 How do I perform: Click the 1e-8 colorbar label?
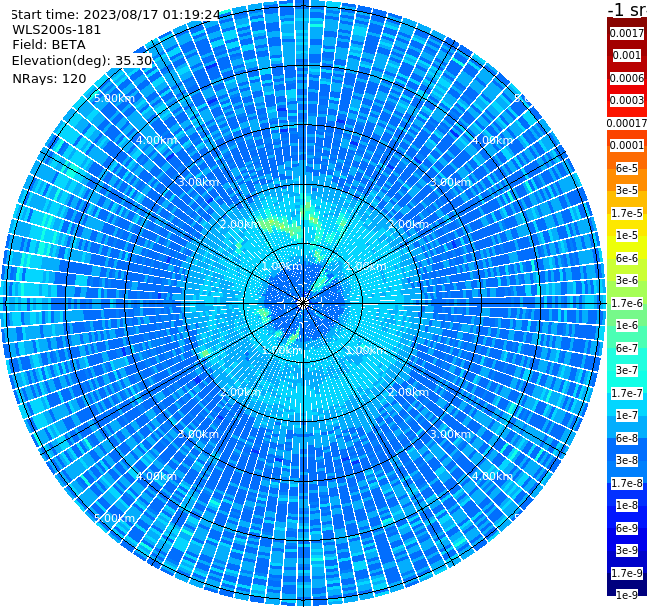626,505
